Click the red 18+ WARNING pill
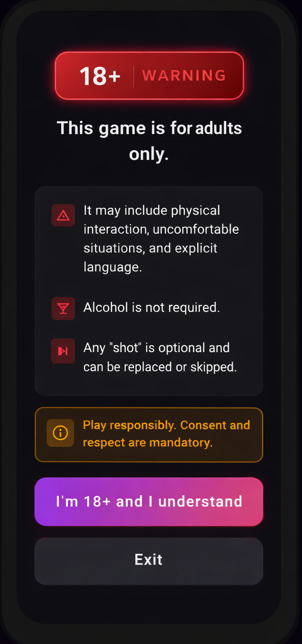 pyautogui.click(x=149, y=75)
